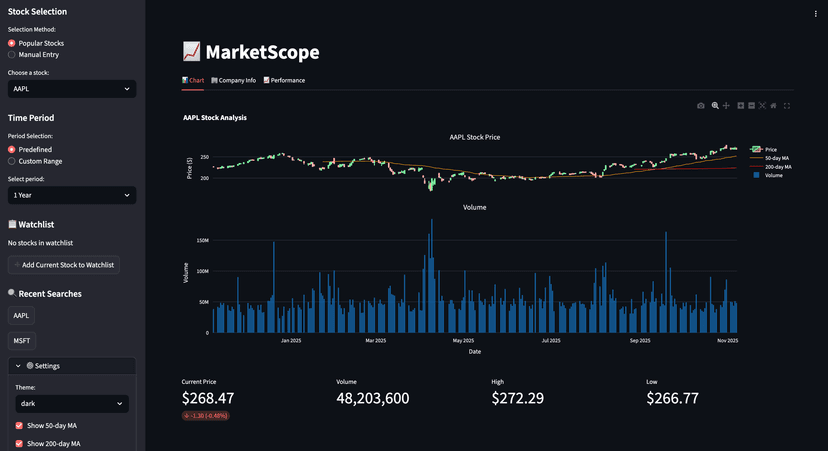This screenshot has height=451, width=828.
Task: Click the chart Zoom in icon
Action: point(740,105)
